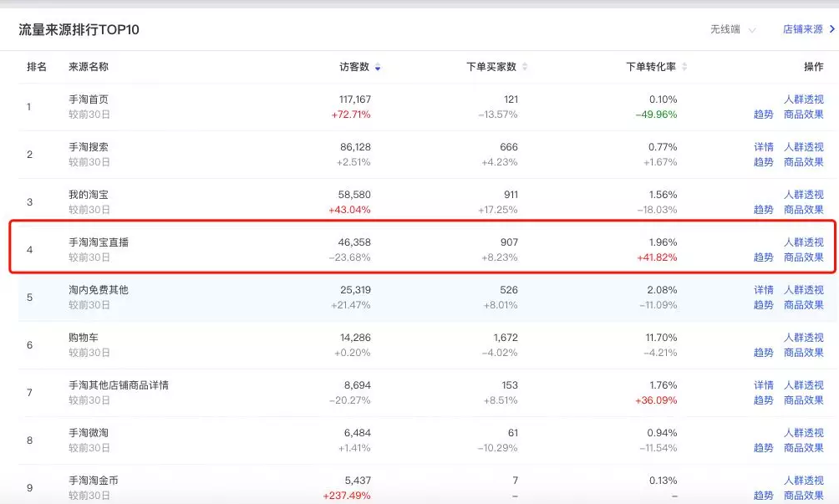Open 店铺来源 link with arrow

coord(808,29)
